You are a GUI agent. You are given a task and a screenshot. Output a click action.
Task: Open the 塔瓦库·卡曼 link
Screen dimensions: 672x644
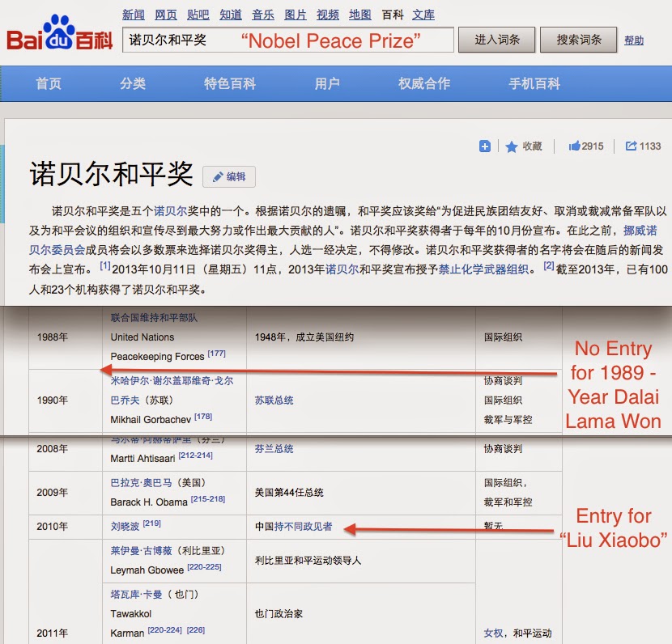(x=136, y=595)
